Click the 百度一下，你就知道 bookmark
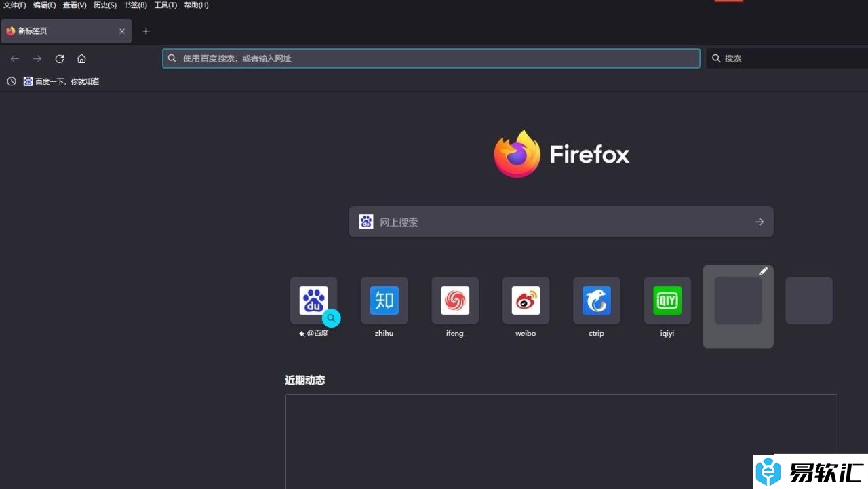The image size is (868, 489). (62, 81)
